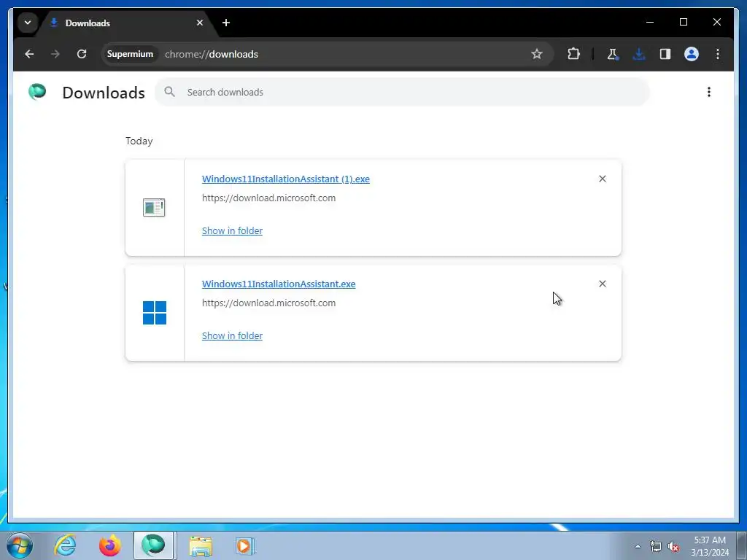
Task: Launch Internet Explorer from the taskbar
Action: point(65,545)
